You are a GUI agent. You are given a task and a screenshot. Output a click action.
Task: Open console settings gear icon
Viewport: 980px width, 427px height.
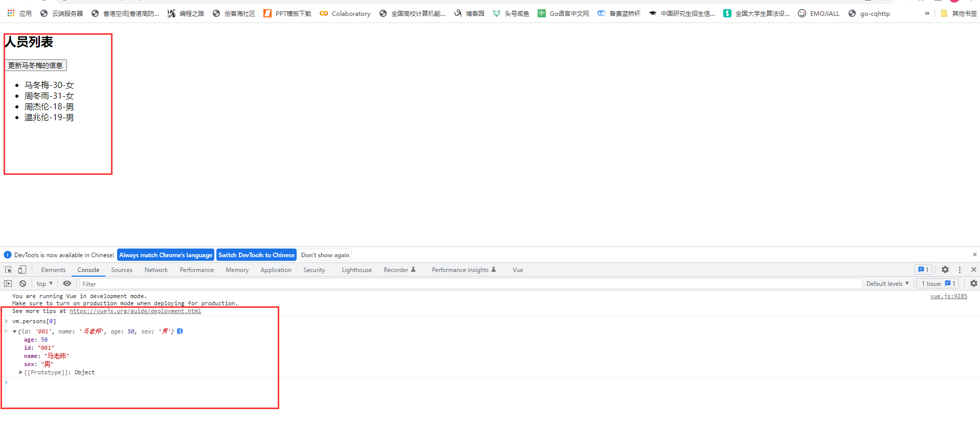click(x=973, y=283)
